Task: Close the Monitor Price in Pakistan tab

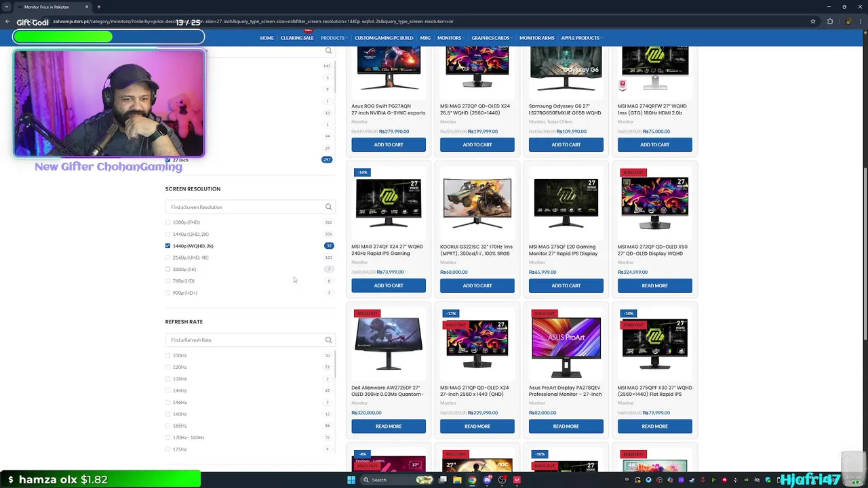Action: tap(86, 7)
